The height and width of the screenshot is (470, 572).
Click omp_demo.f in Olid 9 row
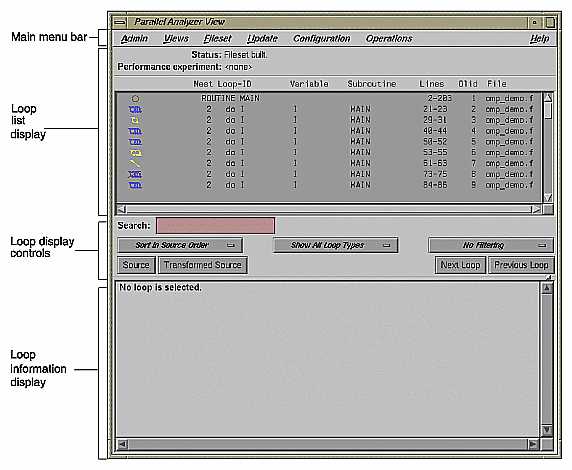[x=509, y=185]
